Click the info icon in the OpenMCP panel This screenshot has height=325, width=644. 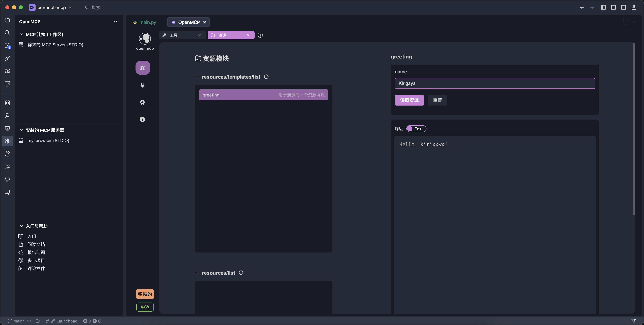coord(143,119)
